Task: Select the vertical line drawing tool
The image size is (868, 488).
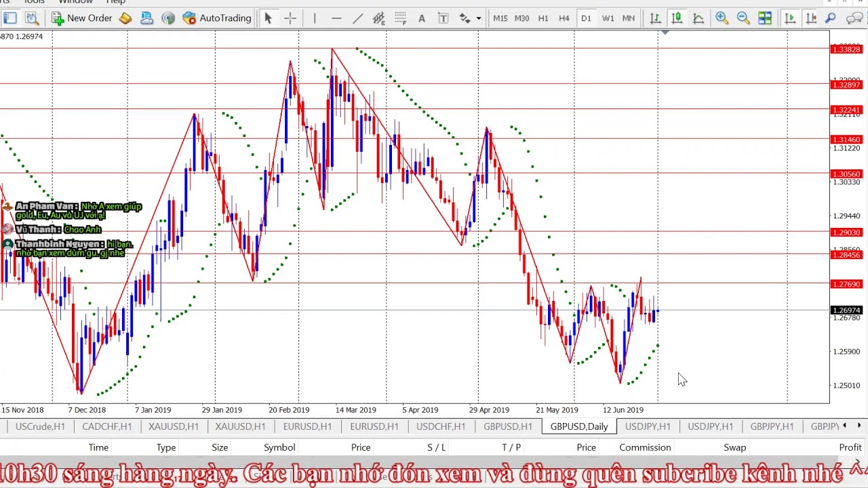Action: pos(315,18)
